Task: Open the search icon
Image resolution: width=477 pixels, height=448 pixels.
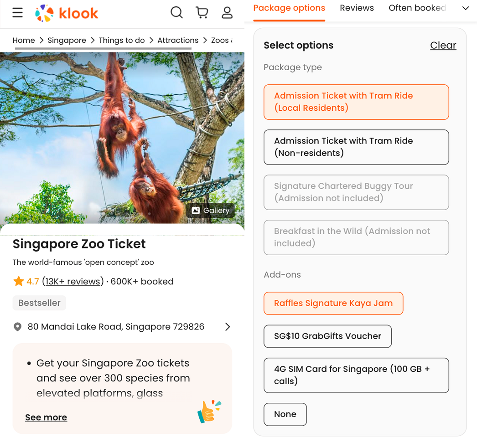Action: coord(176,12)
